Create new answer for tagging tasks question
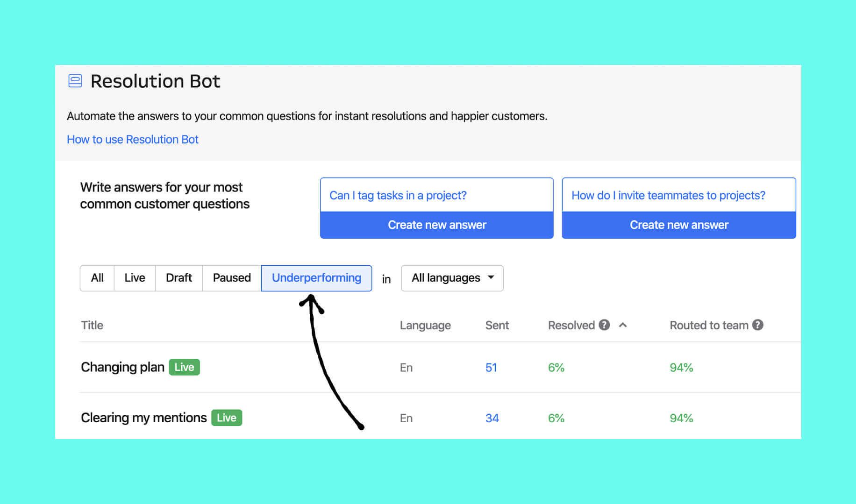Image resolution: width=856 pixels, height=504 pixels. [436, 225]
